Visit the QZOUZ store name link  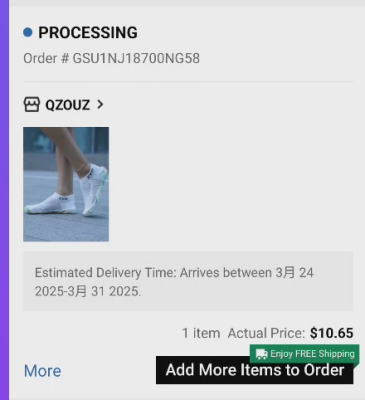click(68, 105)
